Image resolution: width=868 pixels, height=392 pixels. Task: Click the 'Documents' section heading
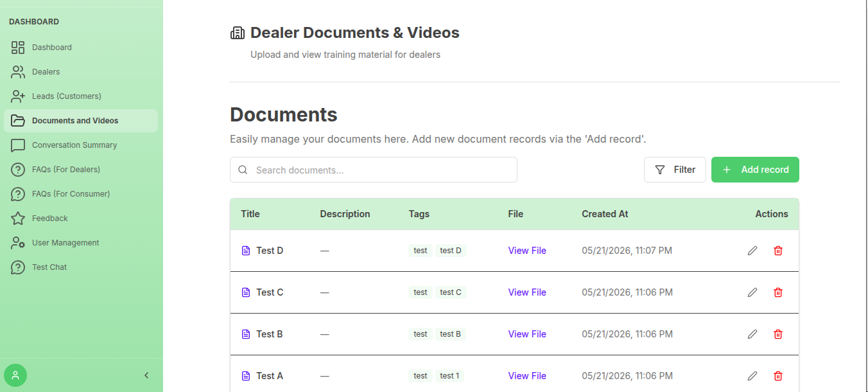[284, 114]
